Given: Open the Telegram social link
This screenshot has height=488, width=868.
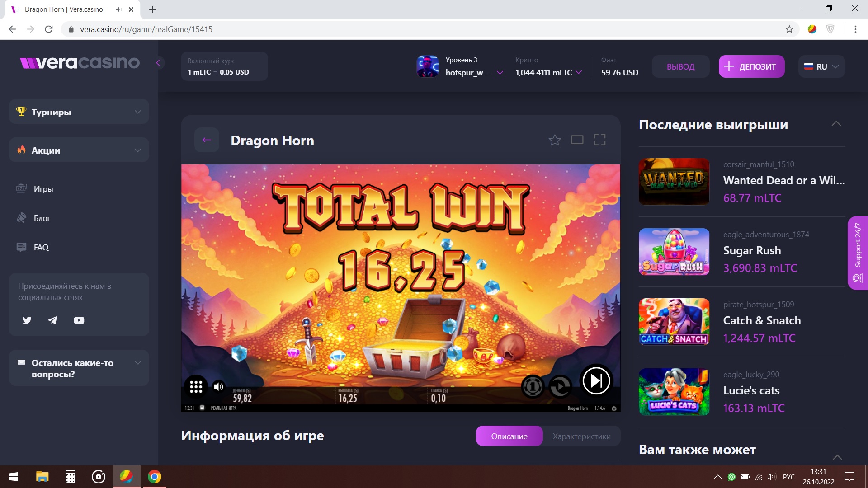Looking at the screenshot, I should click(x=53, y=320).
